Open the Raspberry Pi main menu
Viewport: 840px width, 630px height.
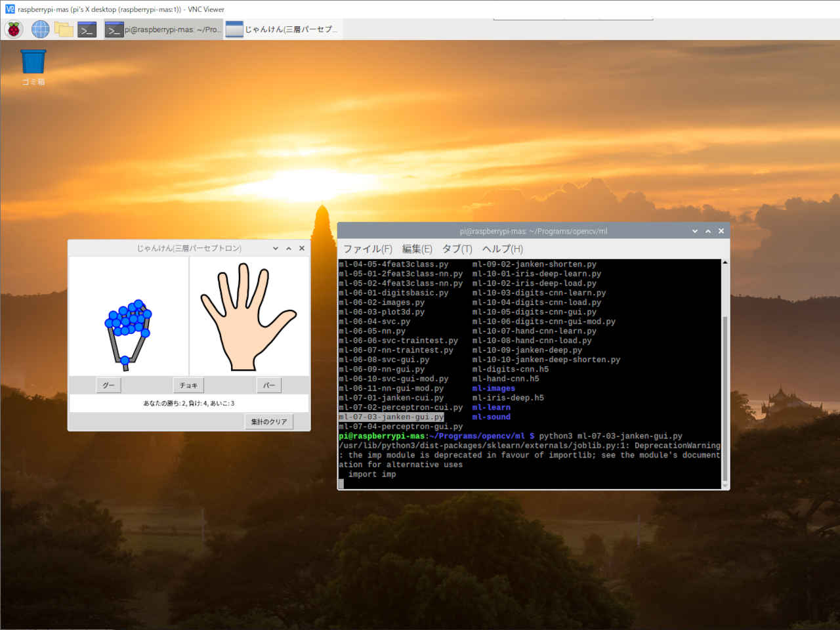tap(14, 29)
